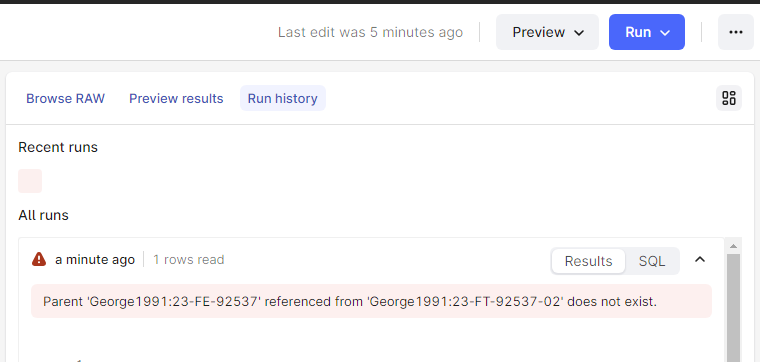Open the three-dot more options menu
760x362 pixels.
click(x=735, y=32)
